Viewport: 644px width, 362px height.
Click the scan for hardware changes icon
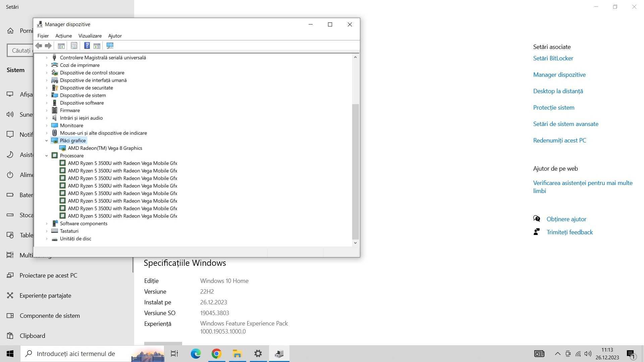click(x=109, y=45)
